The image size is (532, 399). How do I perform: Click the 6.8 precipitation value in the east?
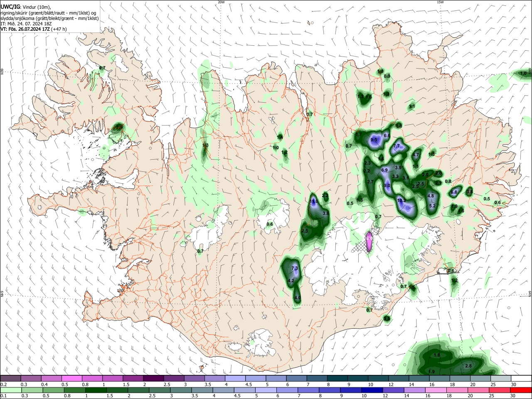[454, 192]
